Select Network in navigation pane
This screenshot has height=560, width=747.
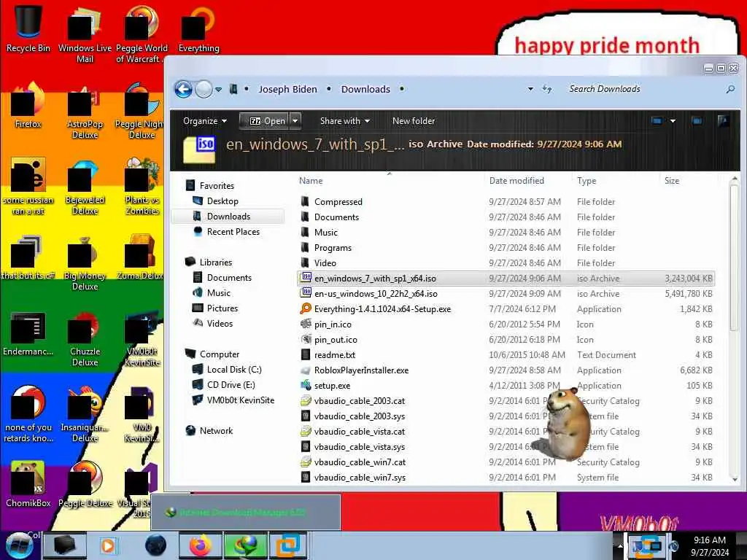coord(216,430)
